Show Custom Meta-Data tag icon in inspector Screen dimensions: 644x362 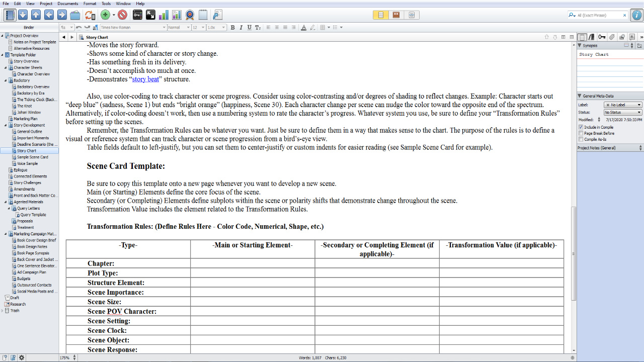612,37
